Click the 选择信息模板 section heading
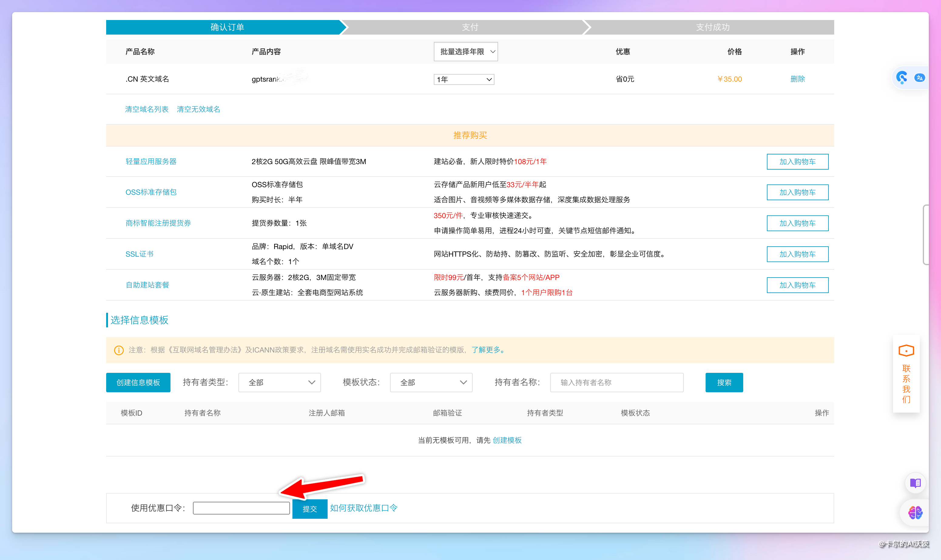This screenshot has height=560, width=941. 139,320
